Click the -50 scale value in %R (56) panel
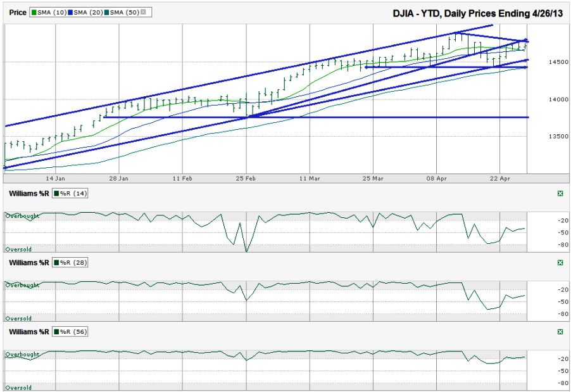 [x=563, y=371]
